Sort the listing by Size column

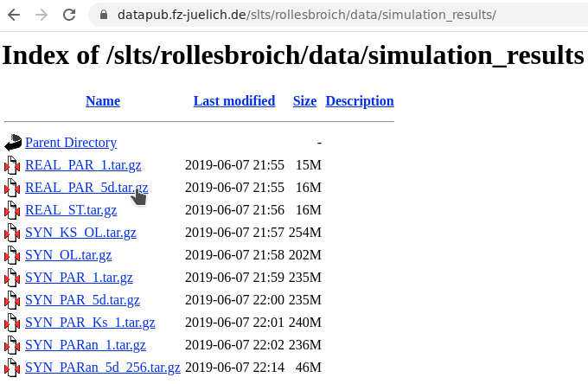[x=304, y=101]
